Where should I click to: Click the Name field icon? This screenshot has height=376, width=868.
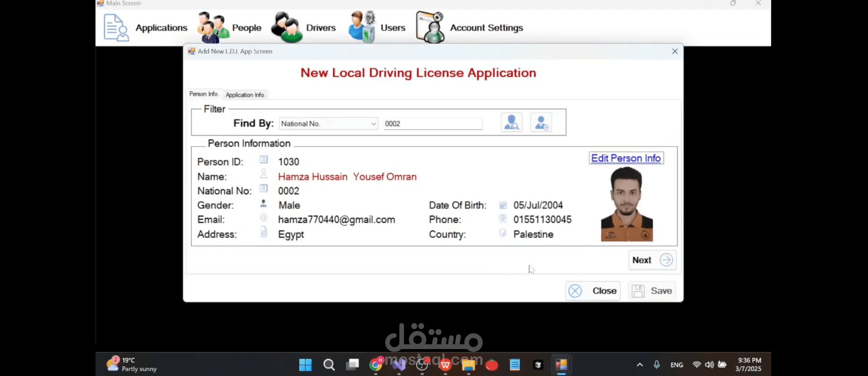[x=264, y=174]
